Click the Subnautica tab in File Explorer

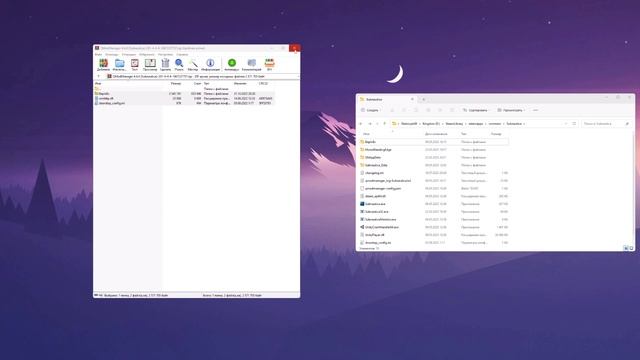[x=386, y=99]
